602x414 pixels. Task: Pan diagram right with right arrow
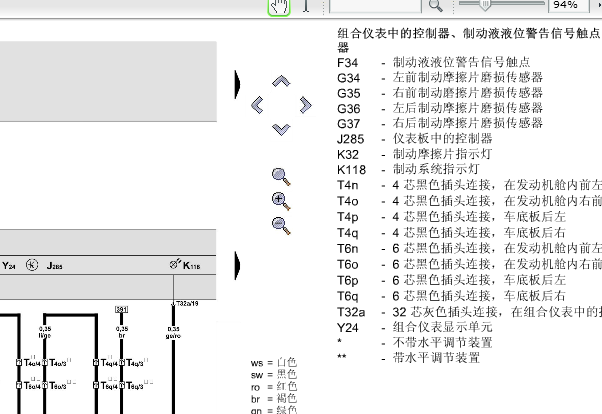306,105
